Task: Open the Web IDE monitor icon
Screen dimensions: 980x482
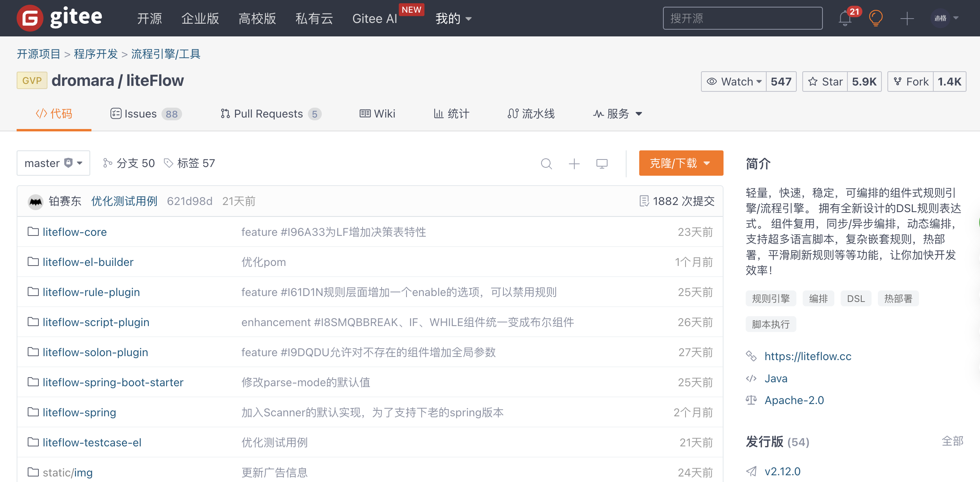Action: 602,163
